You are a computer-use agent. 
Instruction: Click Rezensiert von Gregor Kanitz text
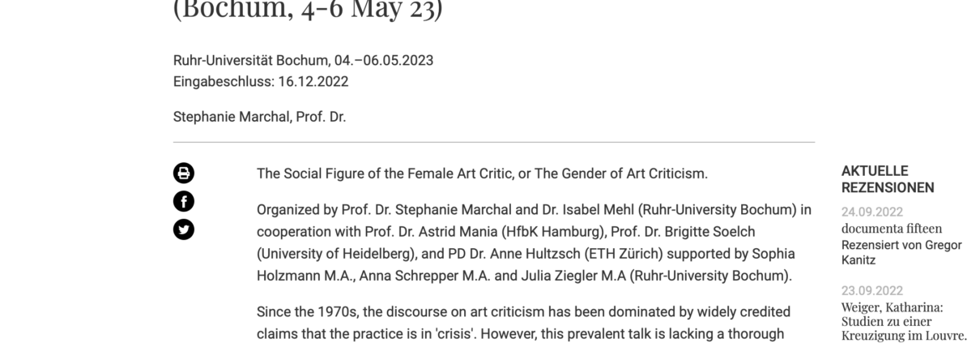coord(901,252)
